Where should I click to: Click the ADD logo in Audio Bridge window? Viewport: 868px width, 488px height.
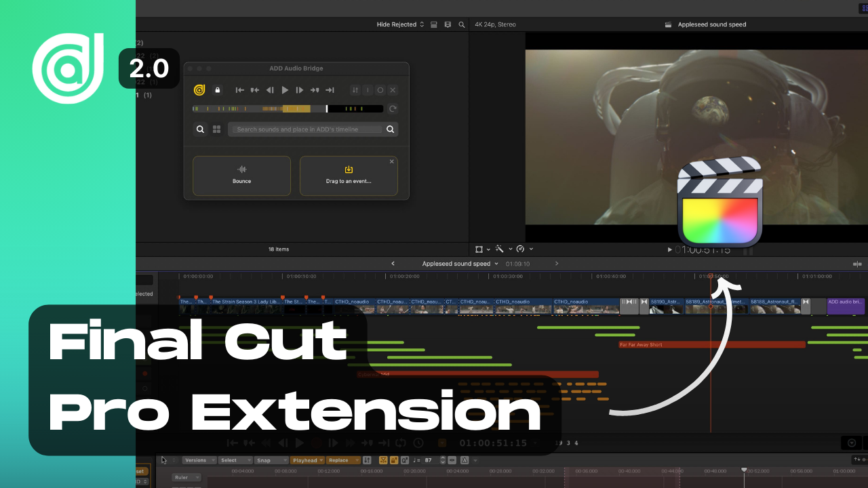pos(199,90)
